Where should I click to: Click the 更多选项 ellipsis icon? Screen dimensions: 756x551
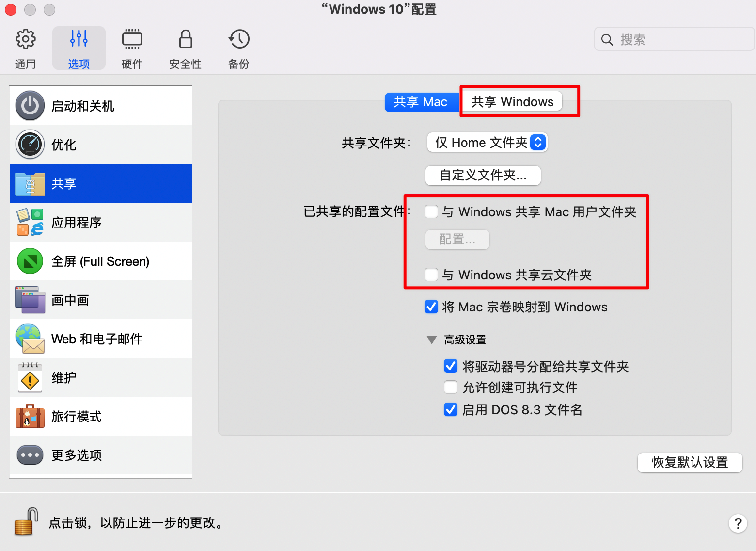tap(30, 455)
